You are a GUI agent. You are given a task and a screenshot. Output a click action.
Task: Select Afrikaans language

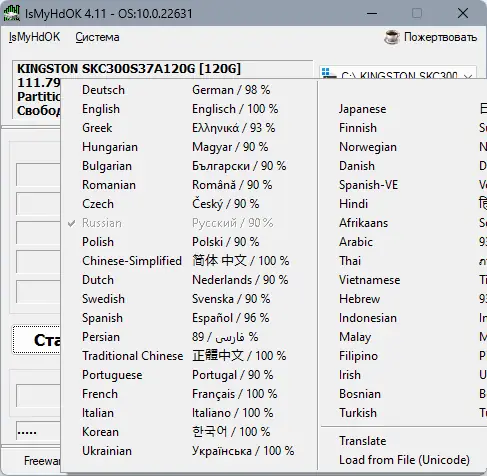coord(403,223)
